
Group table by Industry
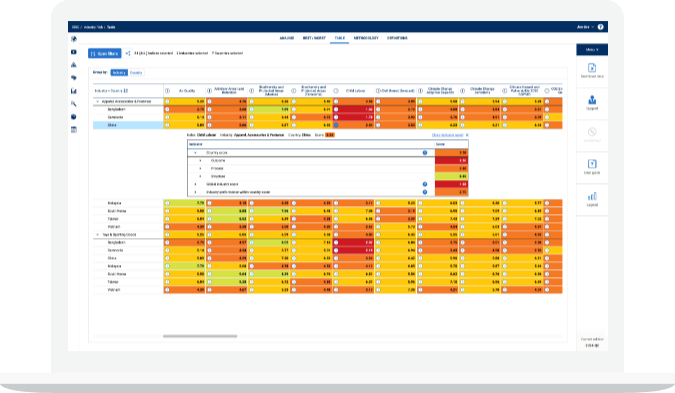coord(119,73)
